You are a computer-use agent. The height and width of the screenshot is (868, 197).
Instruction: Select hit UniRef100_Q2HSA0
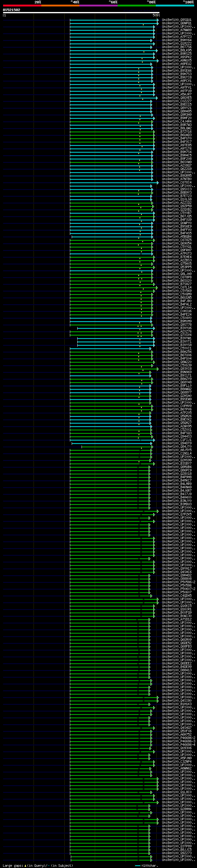177,396
